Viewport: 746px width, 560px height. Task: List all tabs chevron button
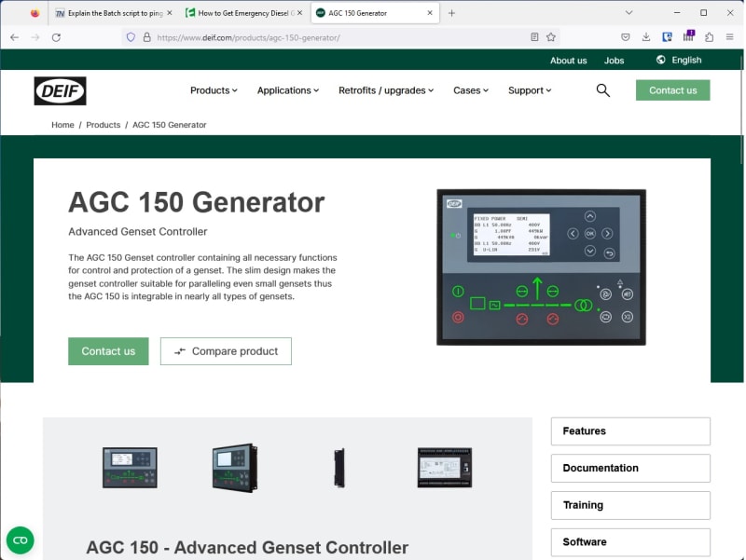click(629, 13)
